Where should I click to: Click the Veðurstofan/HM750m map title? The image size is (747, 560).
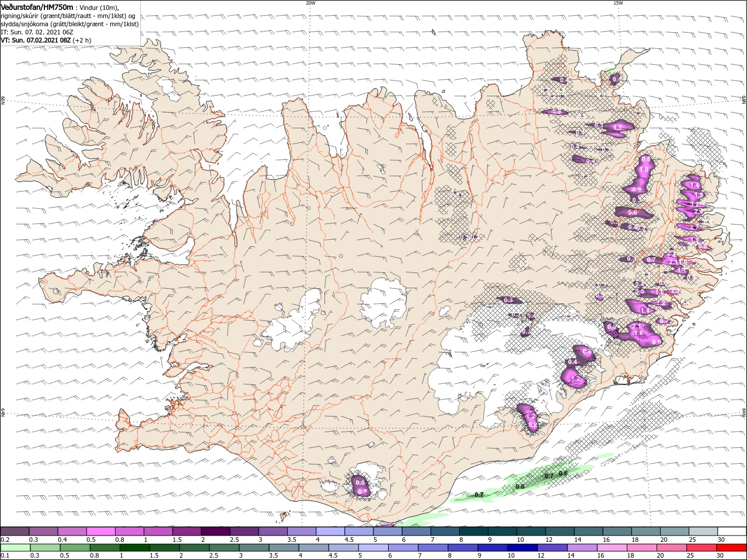37,6
